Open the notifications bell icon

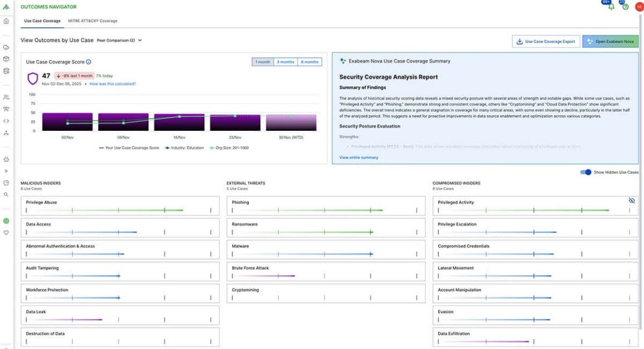tap(611, 7)
